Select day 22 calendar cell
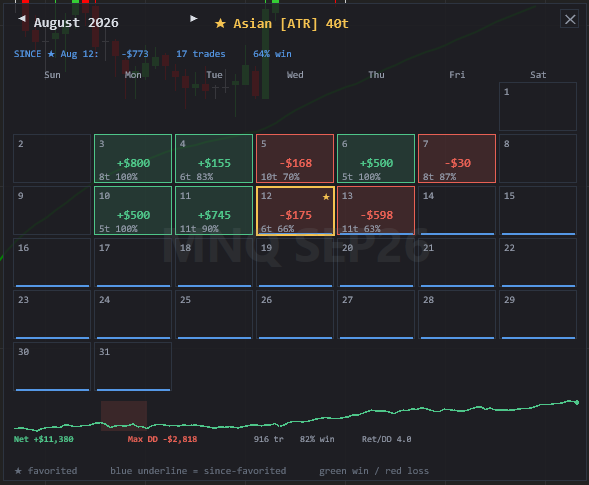589x485 pixels. pyautogui.click(x=538, y=263)
